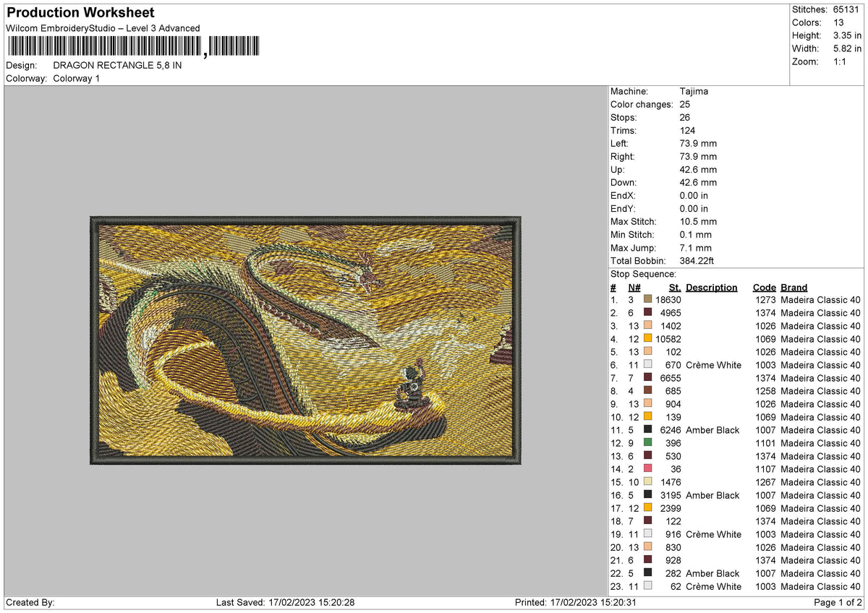Select the Production Worksheet title
Screen dimensions: 868x613
[x=80, y=13]
